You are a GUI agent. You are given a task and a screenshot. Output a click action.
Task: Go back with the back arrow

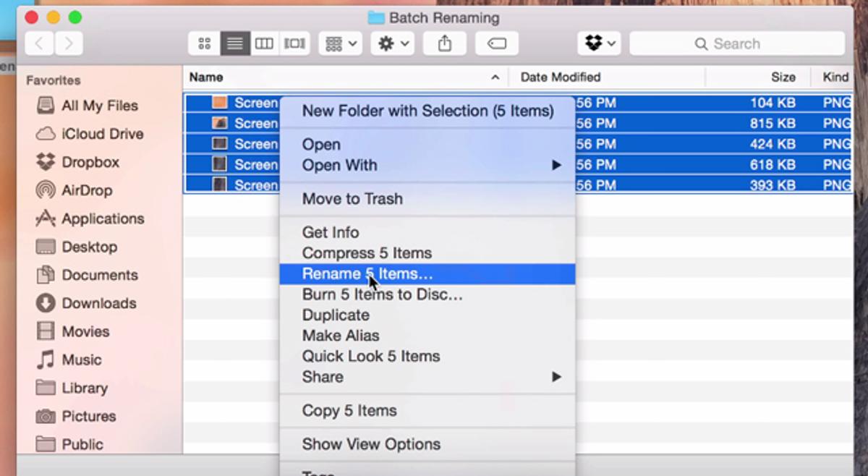[39, 43]
